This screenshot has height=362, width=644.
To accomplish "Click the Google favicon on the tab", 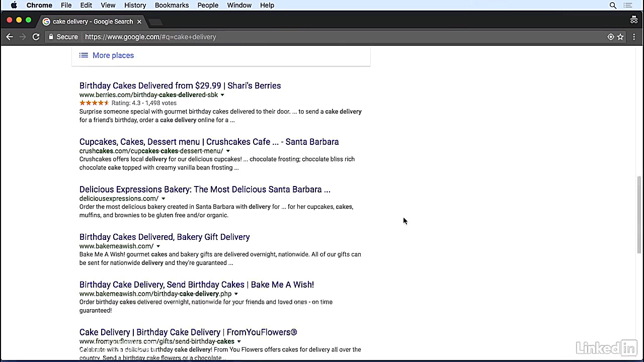I will (x=46, y=22).
